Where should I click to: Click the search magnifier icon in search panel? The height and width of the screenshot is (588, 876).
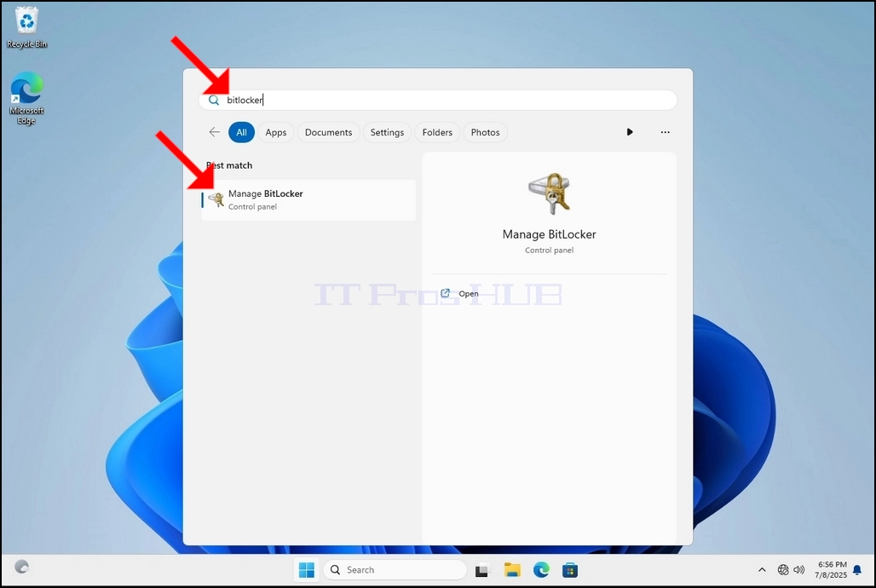[213, 100]
